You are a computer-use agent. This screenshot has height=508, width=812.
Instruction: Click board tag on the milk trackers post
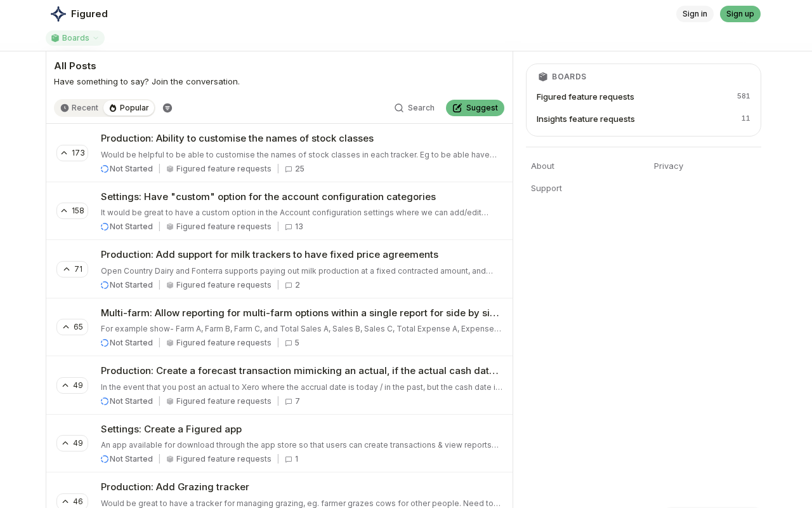click(x=219, y=285)
